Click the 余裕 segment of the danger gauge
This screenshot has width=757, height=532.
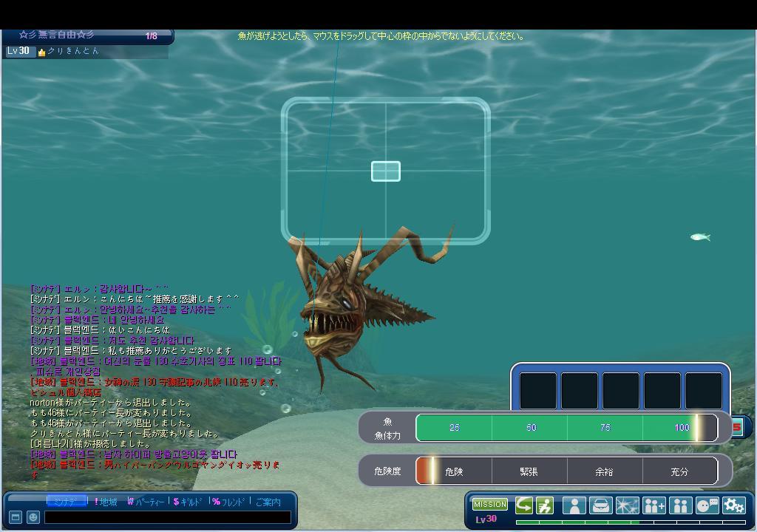click(605, 471)
